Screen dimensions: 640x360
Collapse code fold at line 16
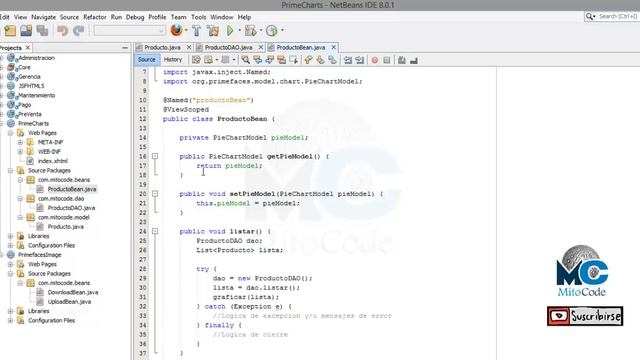tap(155, 156)
